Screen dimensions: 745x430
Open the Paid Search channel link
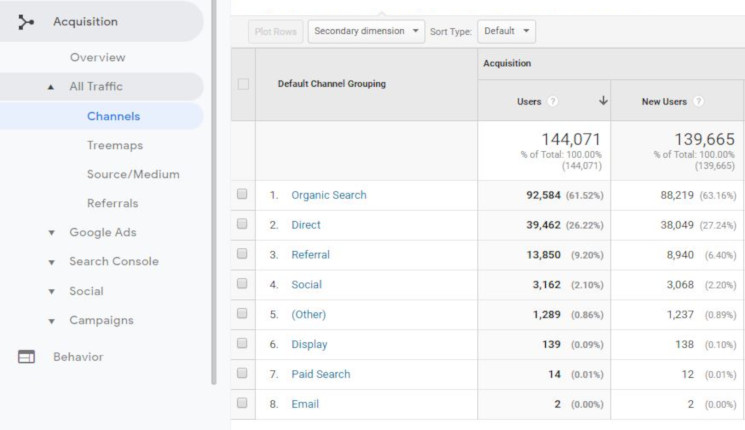click(320, 374)
